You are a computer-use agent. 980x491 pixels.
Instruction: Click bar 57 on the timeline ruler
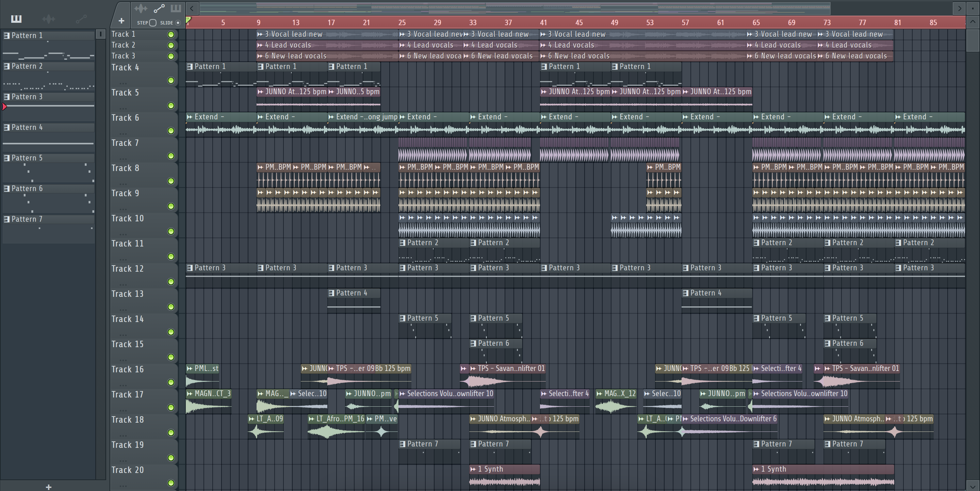pos(685,22)
